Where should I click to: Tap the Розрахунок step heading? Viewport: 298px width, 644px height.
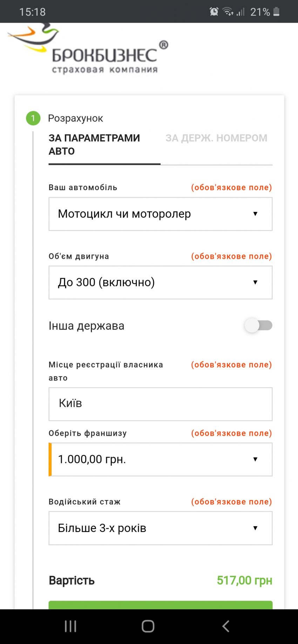[75, 118]
